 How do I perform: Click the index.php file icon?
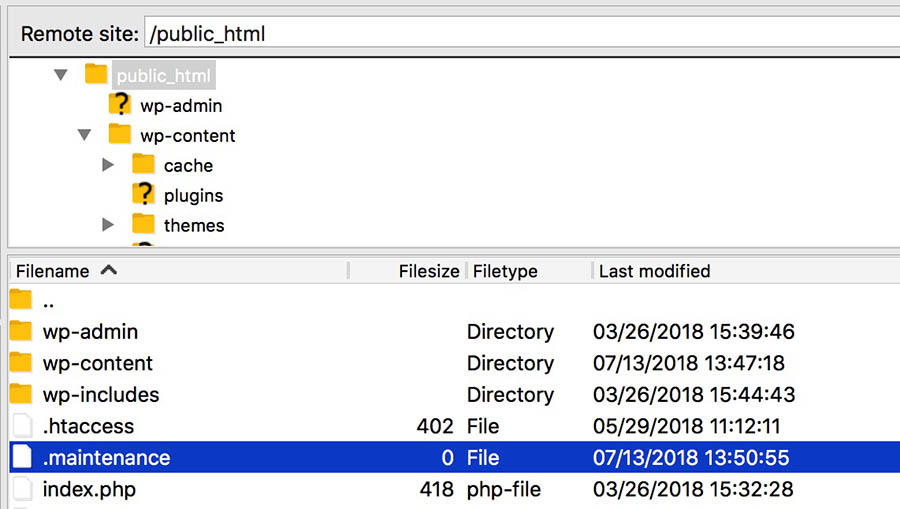(x=21, y=490)
